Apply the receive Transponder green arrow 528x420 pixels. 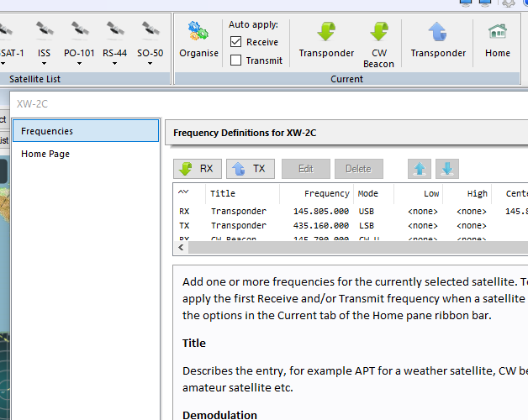(326, 31)
